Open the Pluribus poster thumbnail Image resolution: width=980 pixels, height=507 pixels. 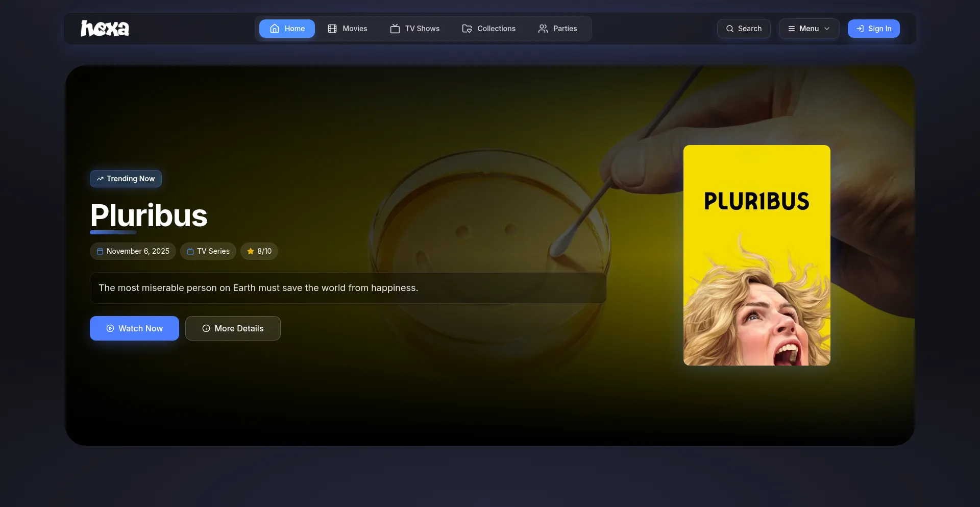tap(756, 255)
